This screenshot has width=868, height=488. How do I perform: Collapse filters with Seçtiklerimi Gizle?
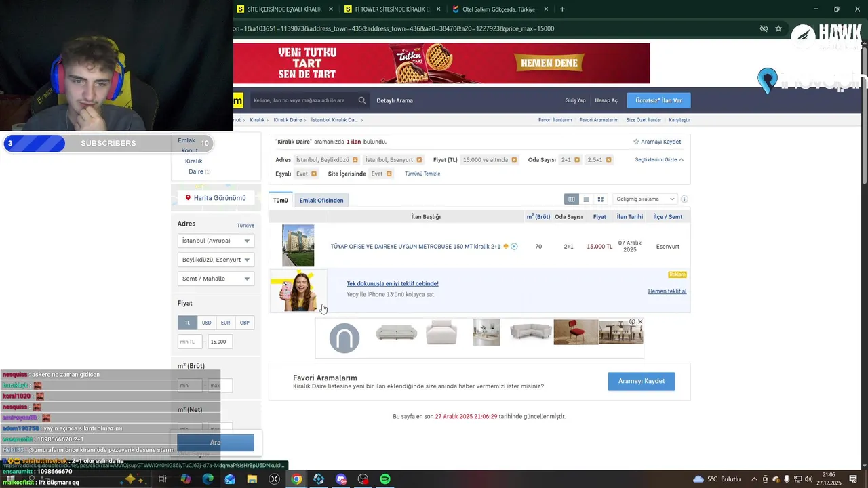click(x=659, y=160)
